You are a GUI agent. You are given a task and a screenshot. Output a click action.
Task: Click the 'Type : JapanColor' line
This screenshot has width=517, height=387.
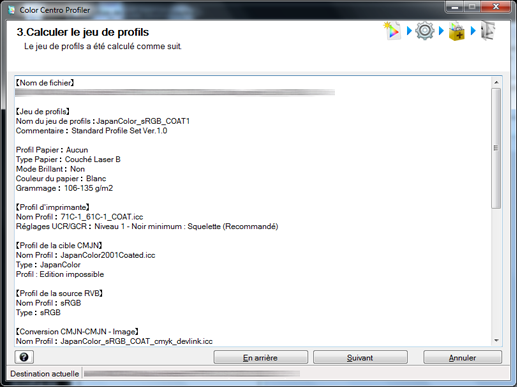pyautogui.click(x=48, y=265)
